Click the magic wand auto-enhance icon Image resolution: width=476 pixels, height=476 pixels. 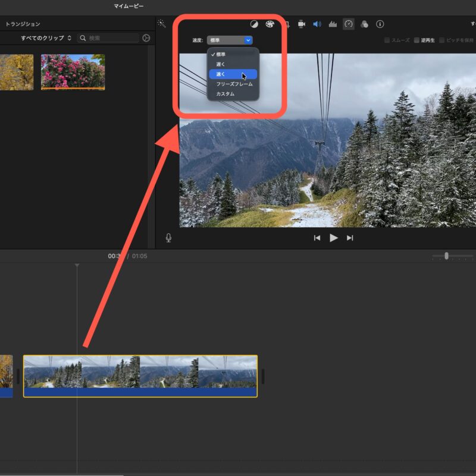161,24
